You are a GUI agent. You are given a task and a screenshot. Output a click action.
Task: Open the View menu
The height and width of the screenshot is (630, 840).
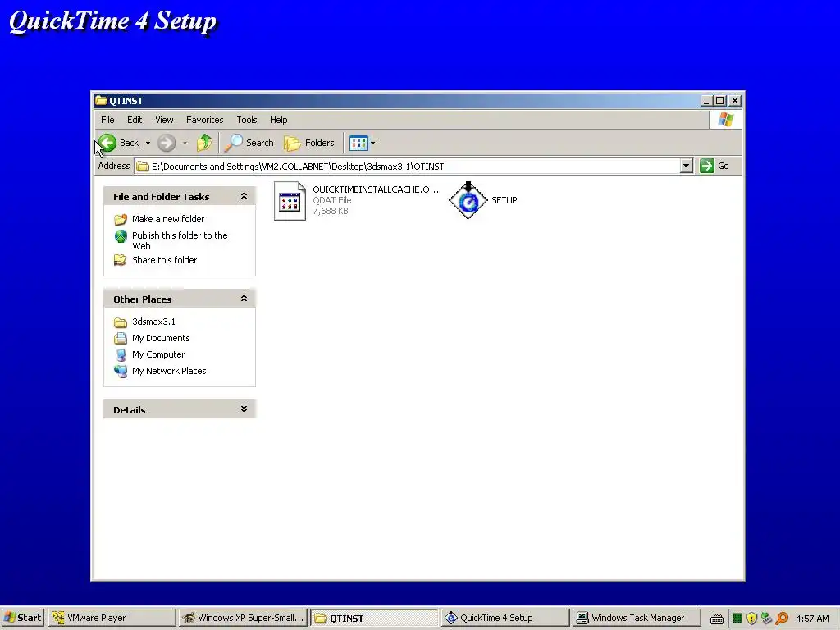[164, 120]
